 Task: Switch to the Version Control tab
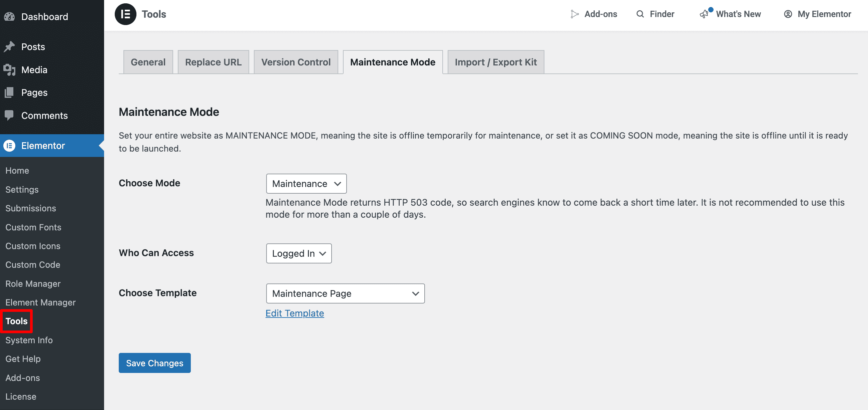coord(296,62)
